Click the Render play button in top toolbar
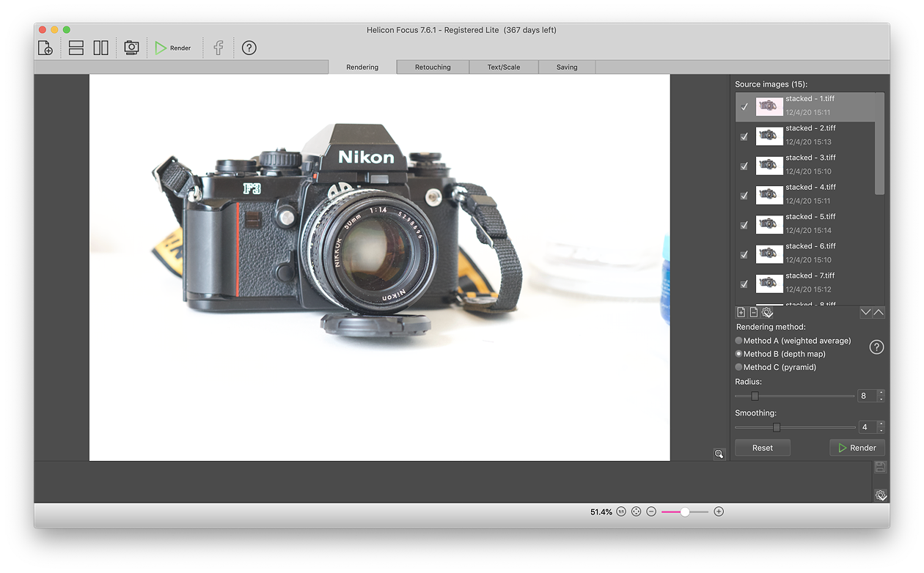 coord(173,48)
